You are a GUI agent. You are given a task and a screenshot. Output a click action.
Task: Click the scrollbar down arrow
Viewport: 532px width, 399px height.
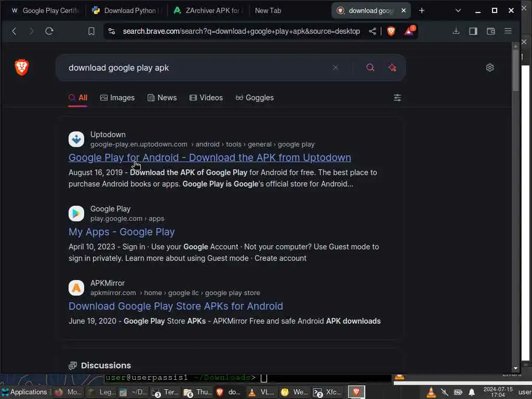[516, 368]
